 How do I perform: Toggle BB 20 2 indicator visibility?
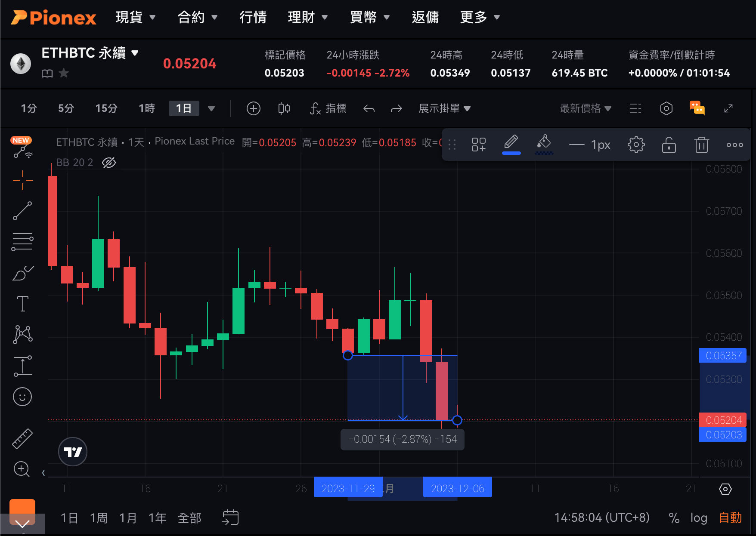point(109,163)
